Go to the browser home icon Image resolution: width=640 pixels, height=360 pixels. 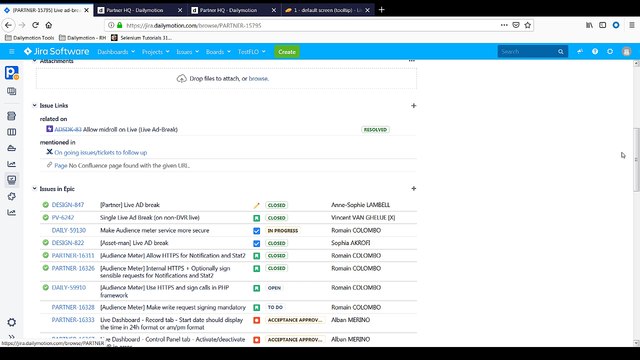[x=49, y=25]
